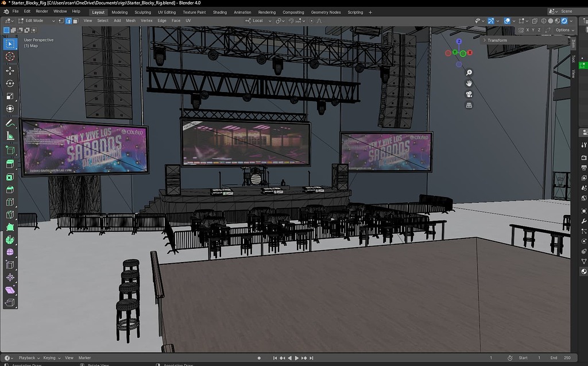Open the Edit Mode dropdown
This screenshot has height=366, width=588.
(34, 21)
